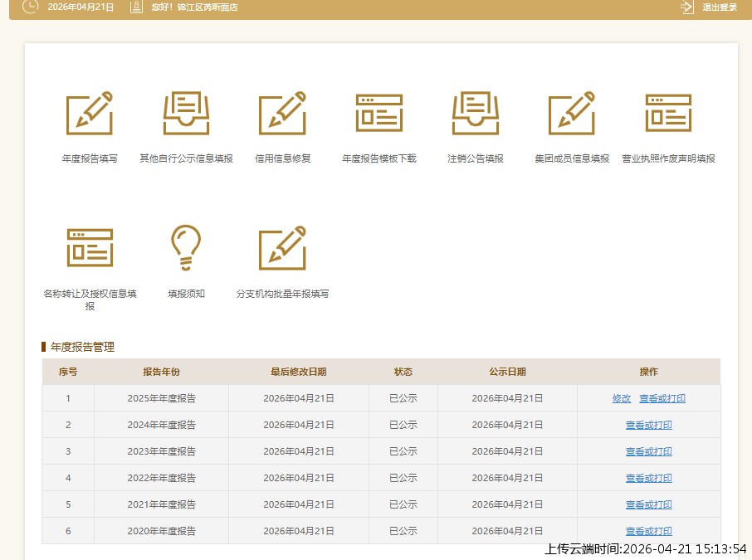752x560 pixels.
Task: Click 名称转让及授权信息填报 icon
Action: click(90, 247)
